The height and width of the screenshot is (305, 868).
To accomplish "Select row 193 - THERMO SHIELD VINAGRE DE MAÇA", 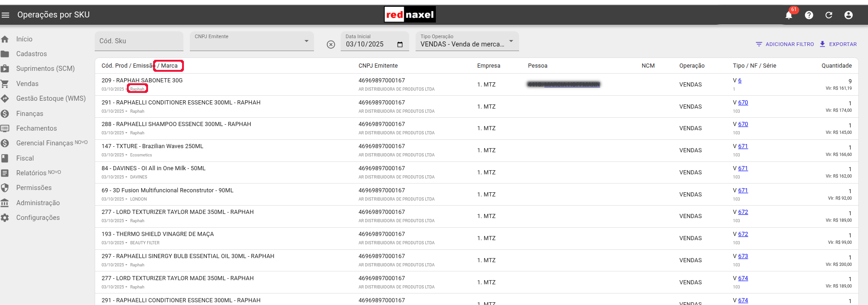I will (x=477, y=238).
